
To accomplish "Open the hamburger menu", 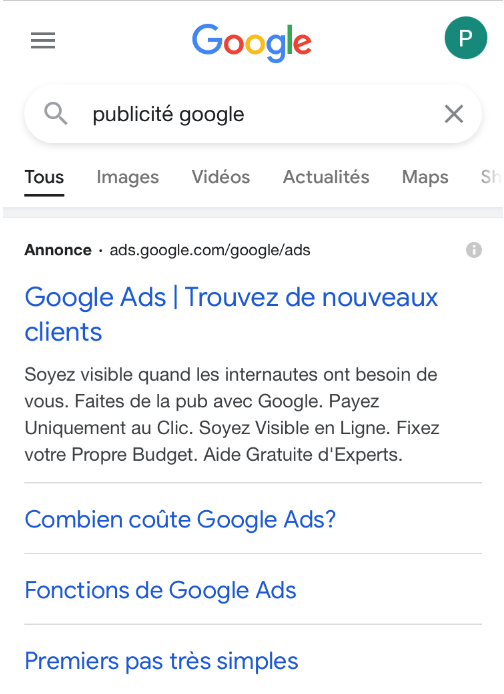I will [43, 41].
